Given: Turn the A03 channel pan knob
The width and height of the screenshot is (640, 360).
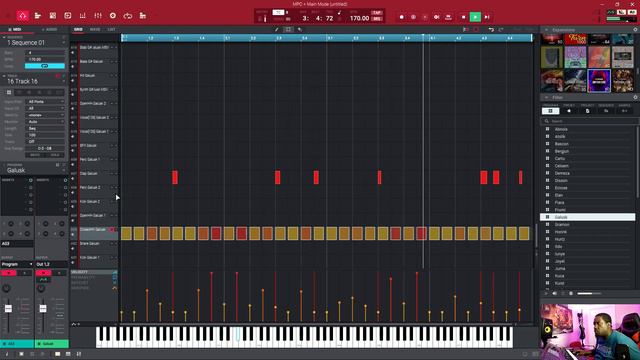Looking at the screenshot, I should coord(7,289).
